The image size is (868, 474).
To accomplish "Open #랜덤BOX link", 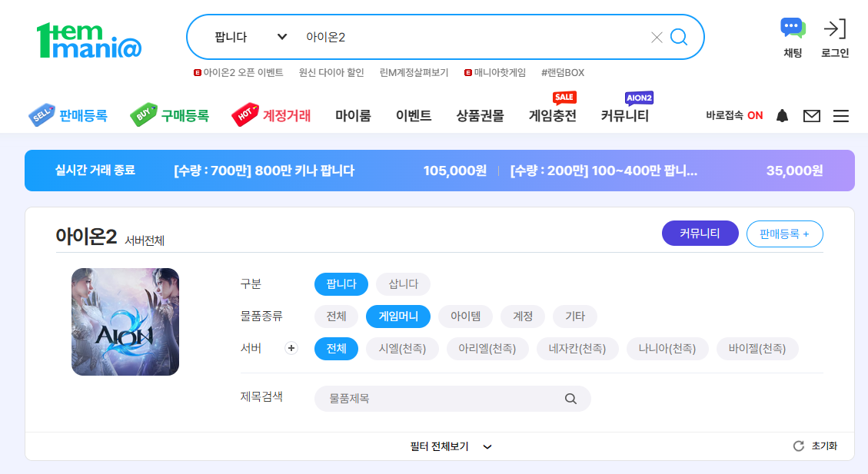I will (563, 72).
